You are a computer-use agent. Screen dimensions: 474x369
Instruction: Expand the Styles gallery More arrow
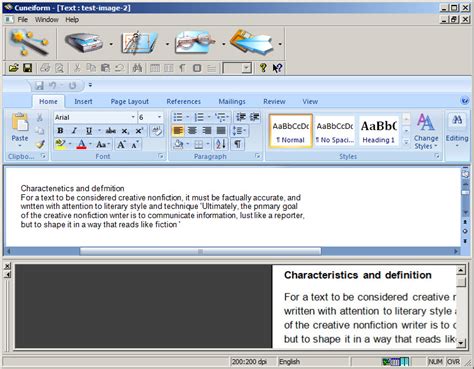pyautogui.click(x=406, y=142)
